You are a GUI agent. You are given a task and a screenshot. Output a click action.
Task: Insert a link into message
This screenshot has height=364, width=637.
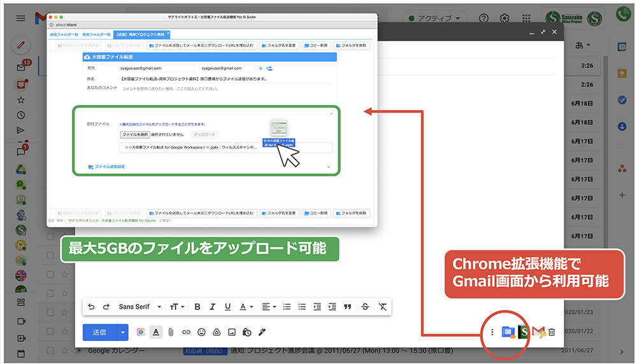tap(186, 332)
